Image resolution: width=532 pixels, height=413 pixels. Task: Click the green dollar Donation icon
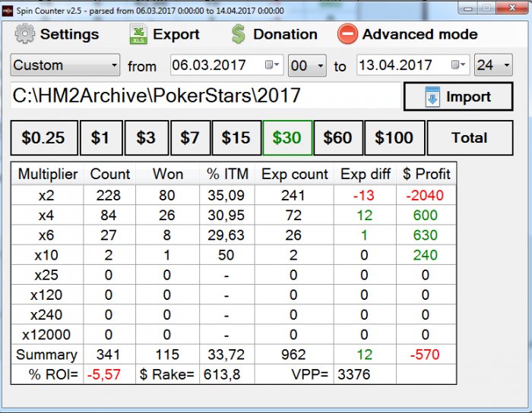coord(238,34)
